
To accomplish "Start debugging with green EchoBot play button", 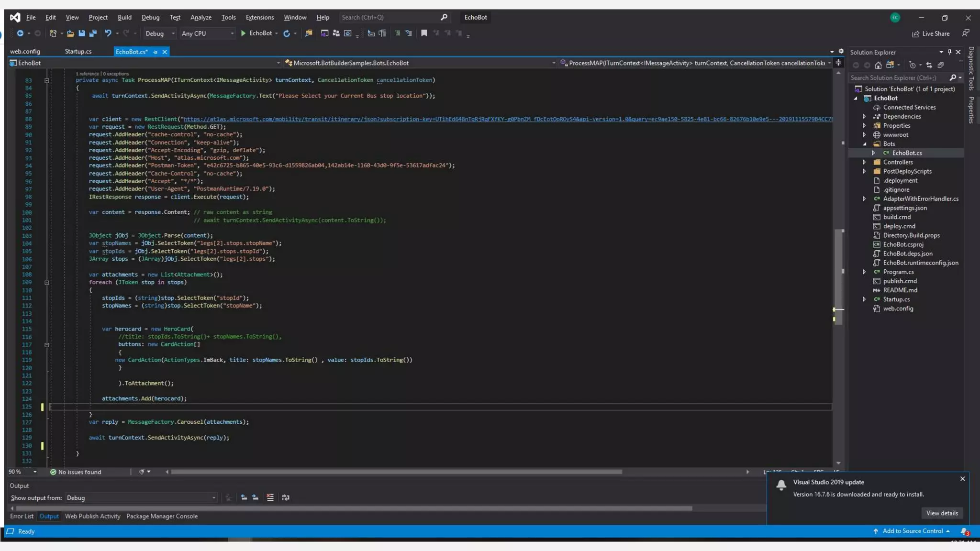I will tap(244, 33).
